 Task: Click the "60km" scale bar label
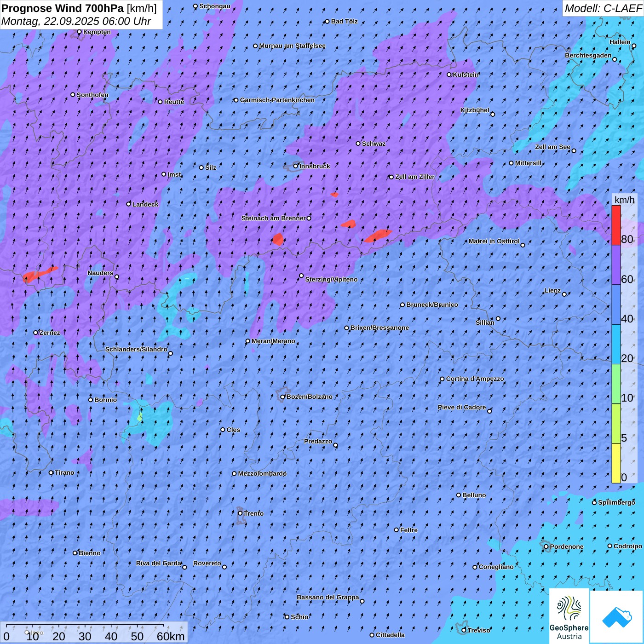(x=171, y=636)
